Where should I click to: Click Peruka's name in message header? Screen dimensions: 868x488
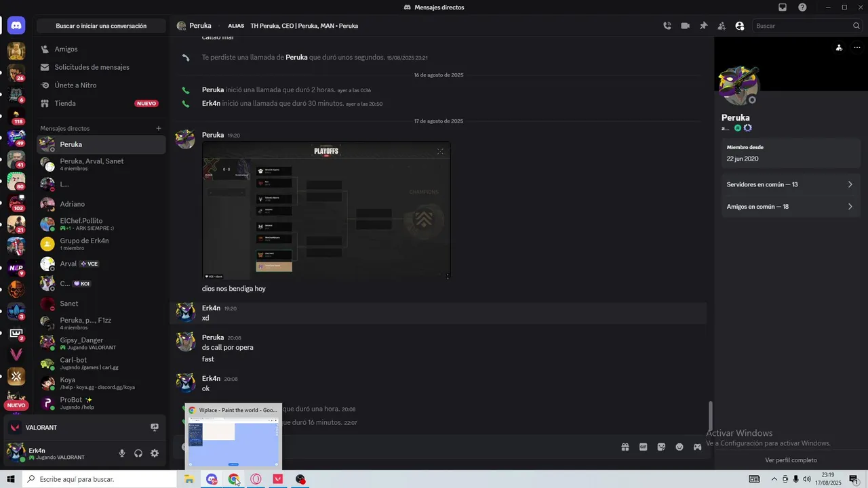200,26
